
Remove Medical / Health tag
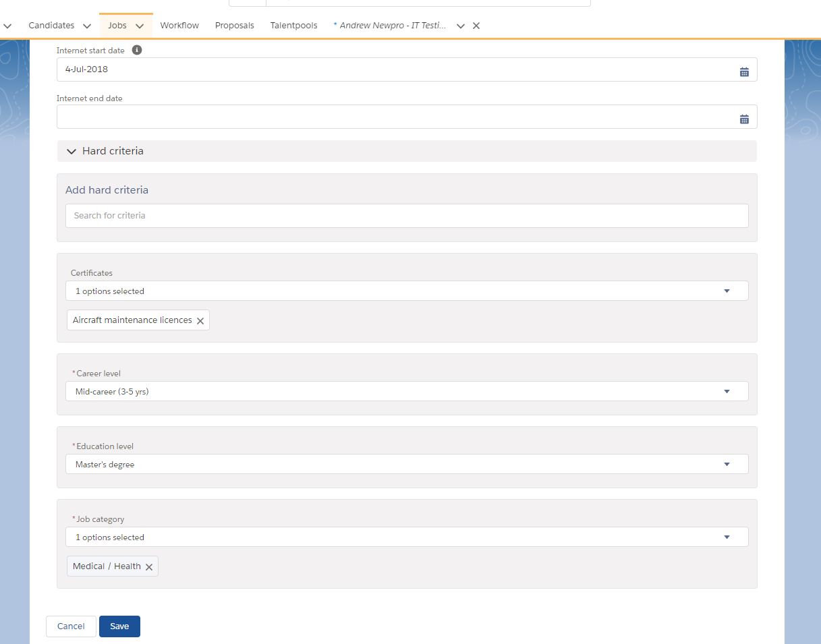pyautogui.click(x=149, y=567)
